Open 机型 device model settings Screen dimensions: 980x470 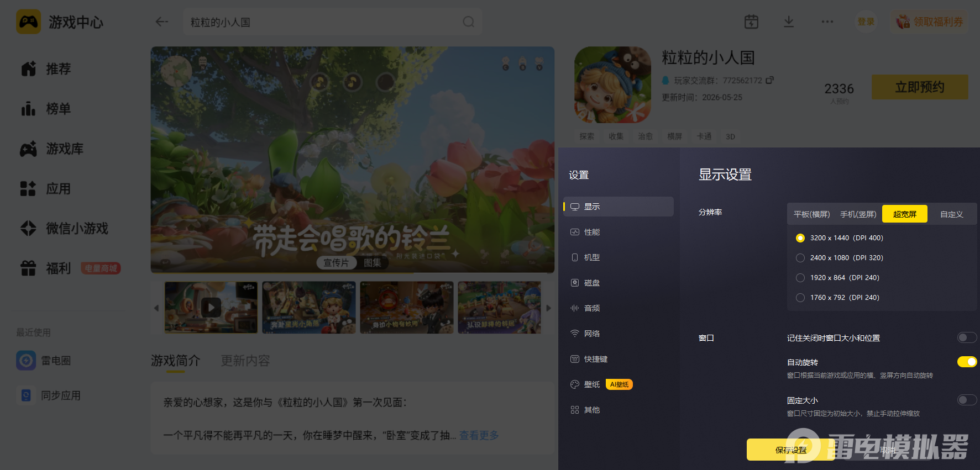point(618,257)
